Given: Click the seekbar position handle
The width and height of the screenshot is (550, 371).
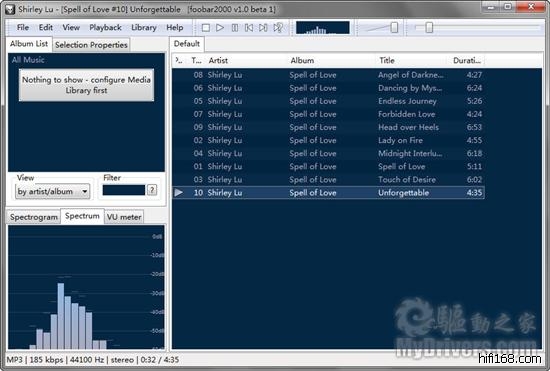Looking at the screenshot, I should pos(429,27).
